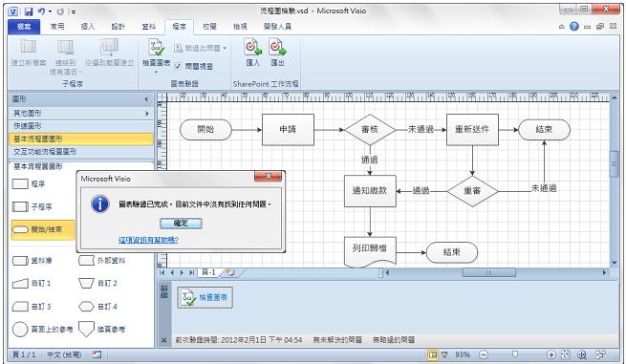Click the full screen presentation icon
The height and width of the screenshot is (364, 626).
444,354
